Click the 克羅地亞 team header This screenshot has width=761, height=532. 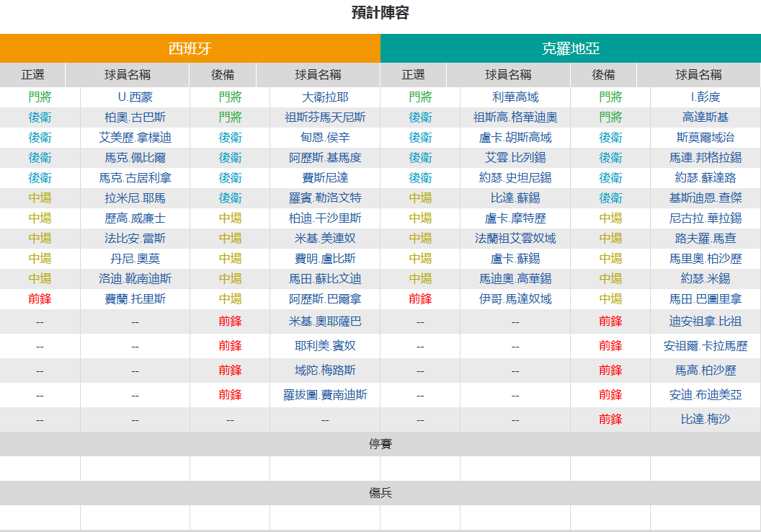[571, 48]
